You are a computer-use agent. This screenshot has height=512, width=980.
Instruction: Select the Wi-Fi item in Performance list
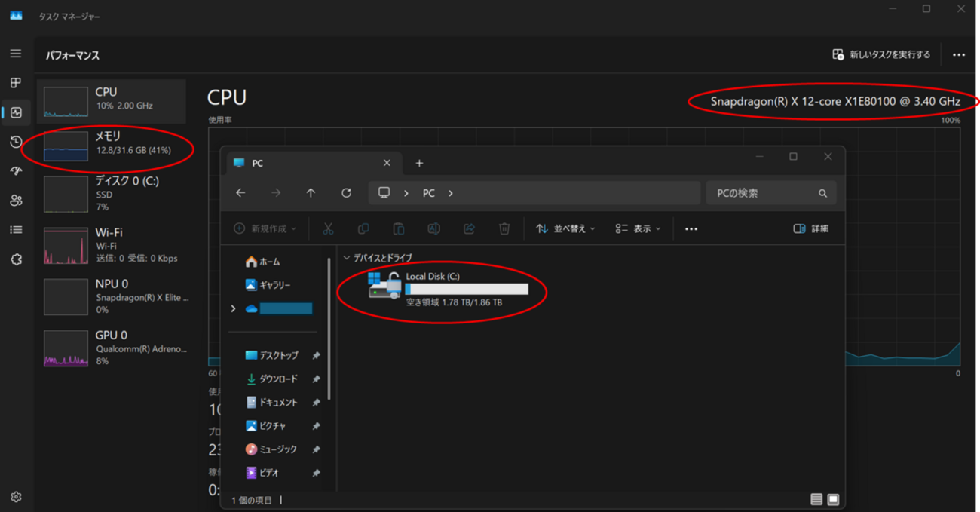pos(112,245)
